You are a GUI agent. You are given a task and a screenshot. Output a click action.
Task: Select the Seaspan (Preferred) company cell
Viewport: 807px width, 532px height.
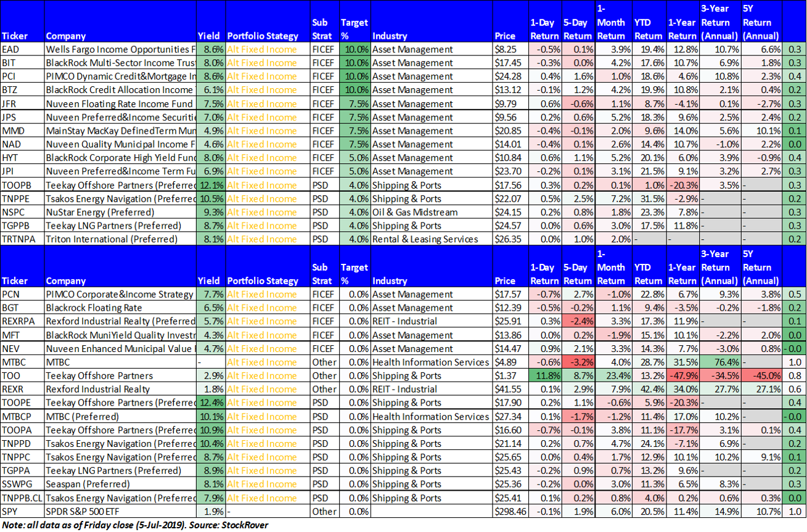coord(120,484)
